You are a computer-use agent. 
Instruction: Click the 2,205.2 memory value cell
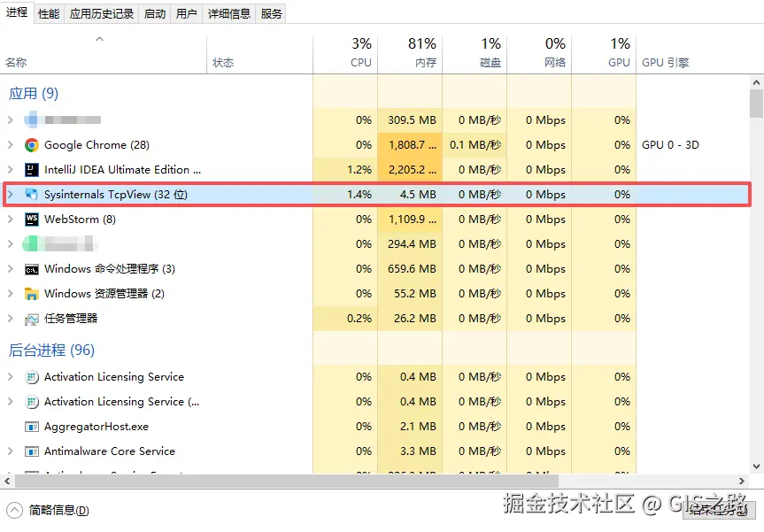[410, 170]
